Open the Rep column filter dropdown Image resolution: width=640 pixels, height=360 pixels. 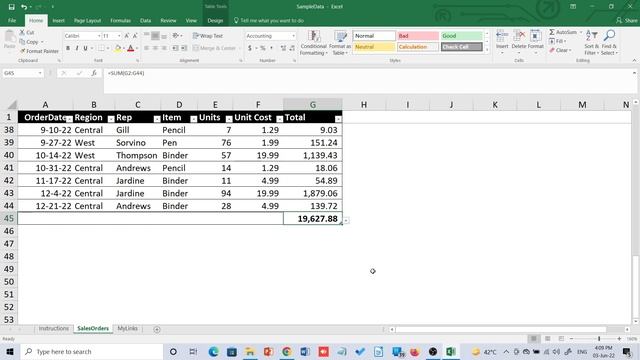click(157, 119)
